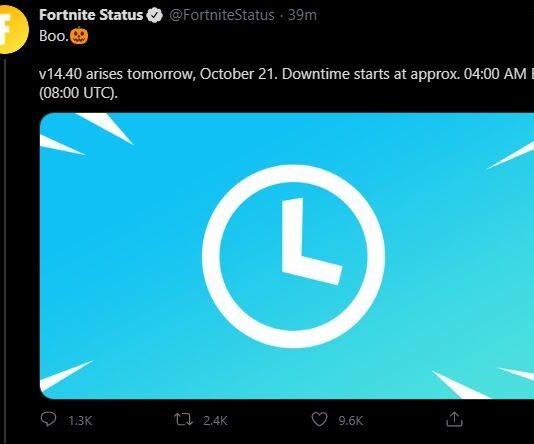Open the reply comment icon
The image size is (534, 444).
(48, 419)
